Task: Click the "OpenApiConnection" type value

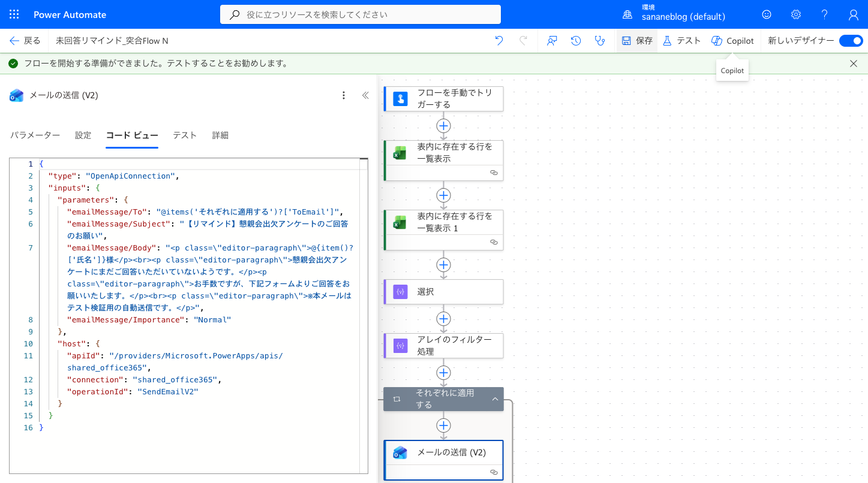Action: coord(131,176)
